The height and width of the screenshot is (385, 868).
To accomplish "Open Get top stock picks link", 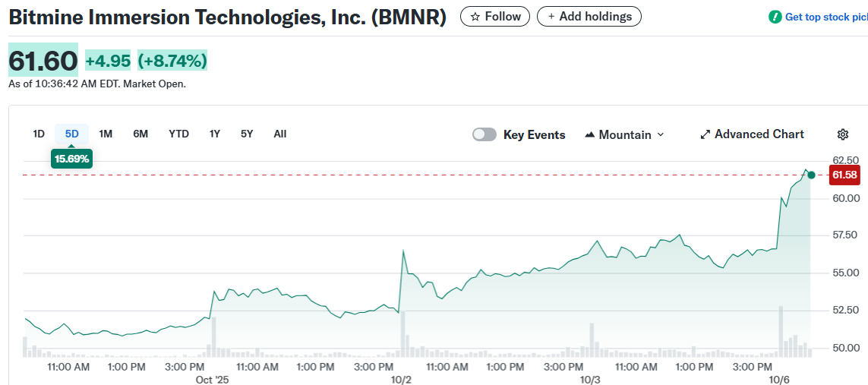I will [x=825, y=17].
